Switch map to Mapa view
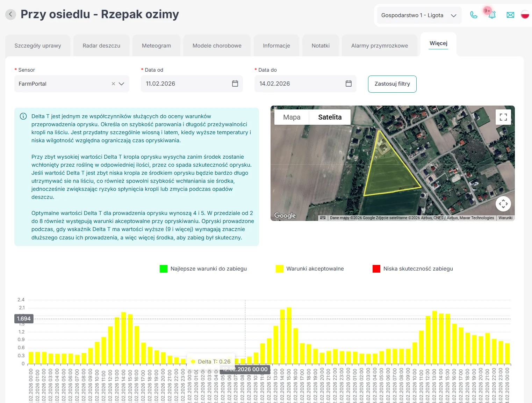 pos(292,117)
